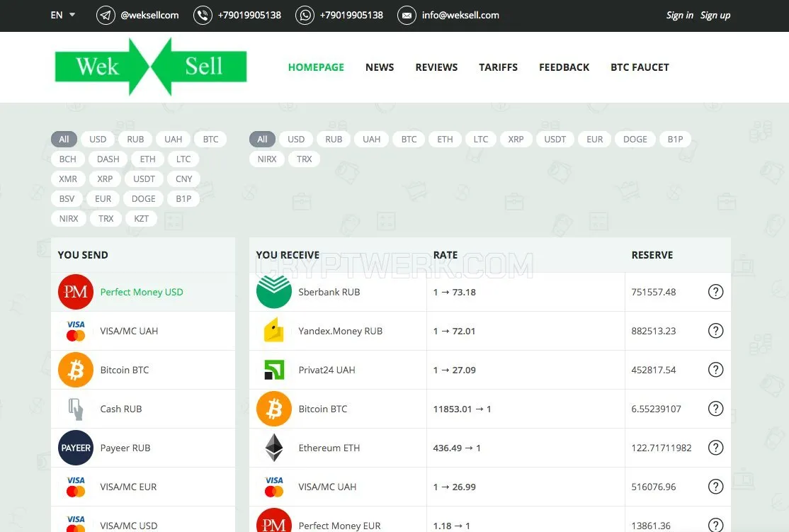Click the Sign up link
The width and height of the screenshot is (789, 532).
click(x=715, y=15)
